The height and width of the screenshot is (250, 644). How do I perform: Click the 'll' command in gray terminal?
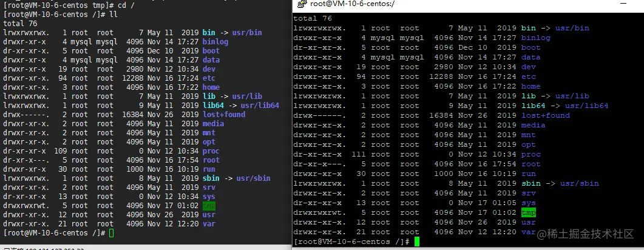click(x=114, y=14)
